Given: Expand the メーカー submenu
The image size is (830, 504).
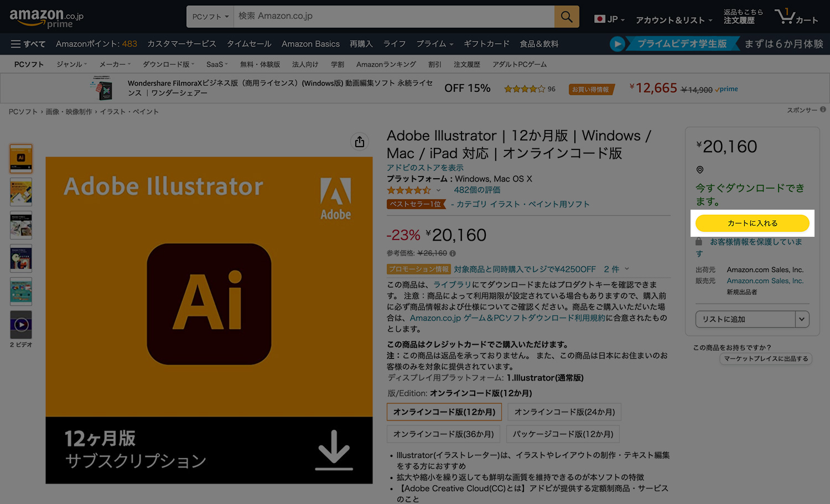Looking at the screenshot, I should (x=115, y=64).
